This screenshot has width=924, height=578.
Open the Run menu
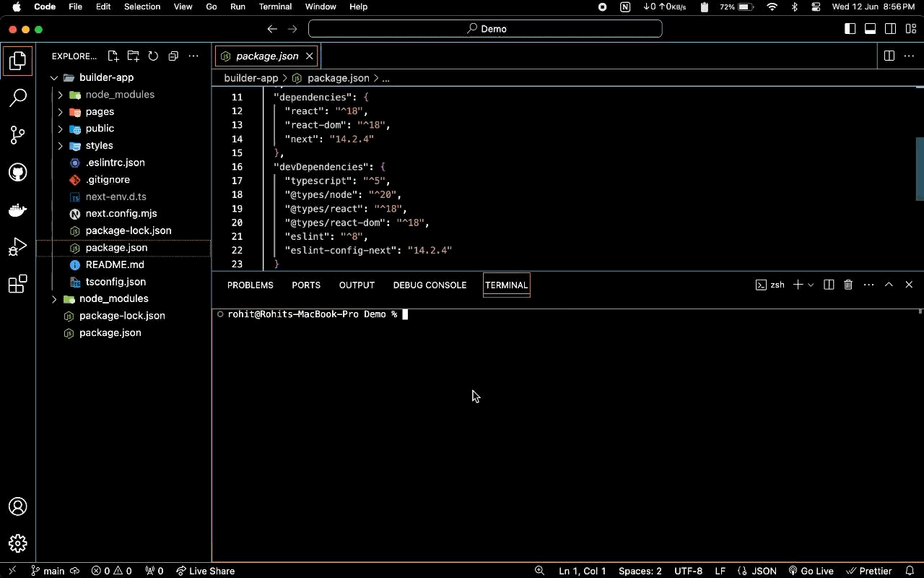tap(237, 7)
